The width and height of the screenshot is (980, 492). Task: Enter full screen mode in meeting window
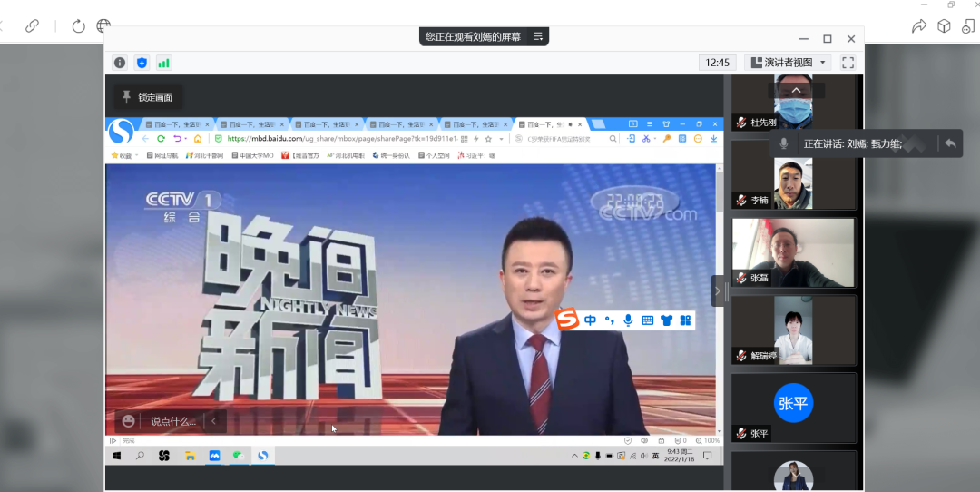848,63
